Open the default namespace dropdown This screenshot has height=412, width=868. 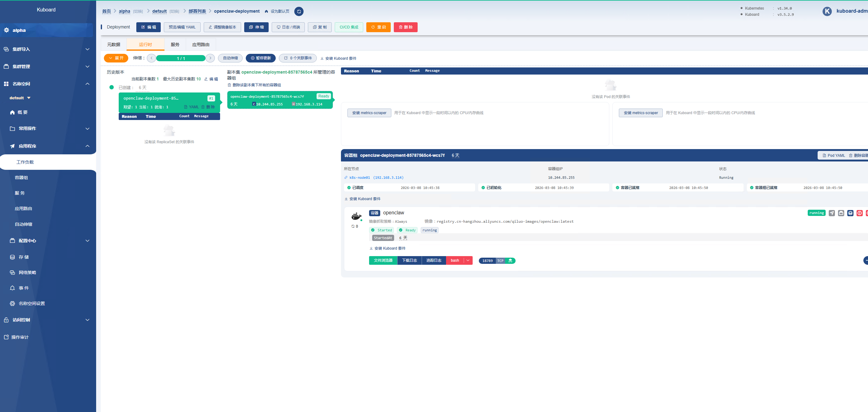point(20,98)
